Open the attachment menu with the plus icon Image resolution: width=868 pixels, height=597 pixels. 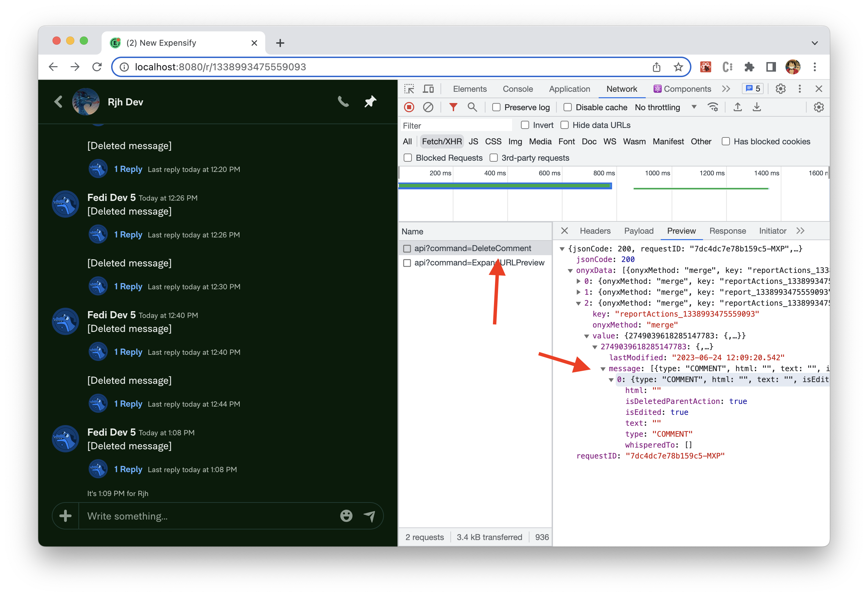click(65, 516)
